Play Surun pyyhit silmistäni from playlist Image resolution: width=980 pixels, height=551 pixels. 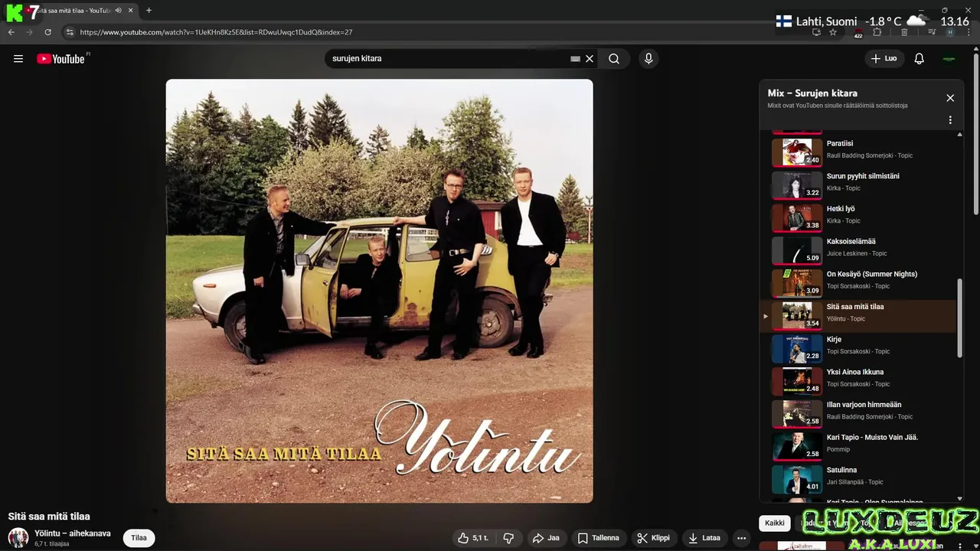pos(857,184)
